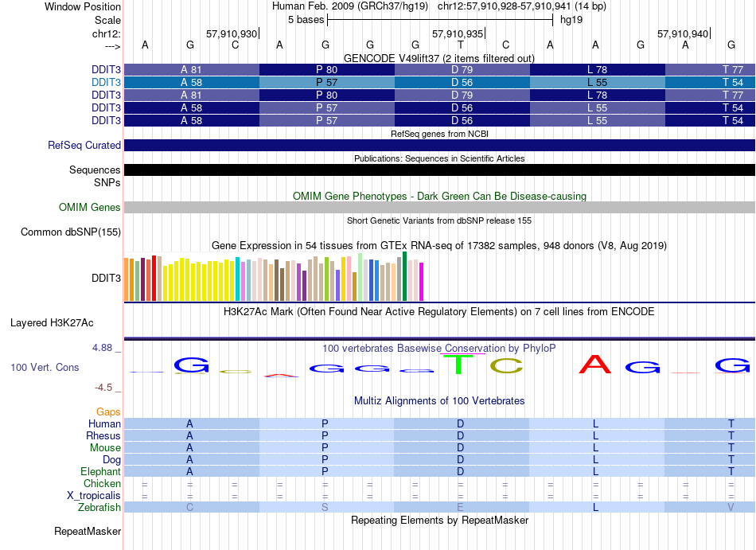Click the 57,910,940 ruler position label

[x=683, y=33]
